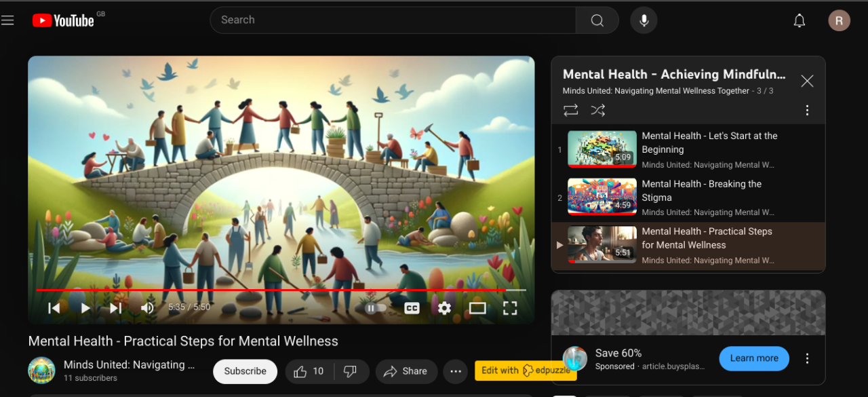Skip to the next video
Viewport: 868px width, 397px height.
pos(116,308)
